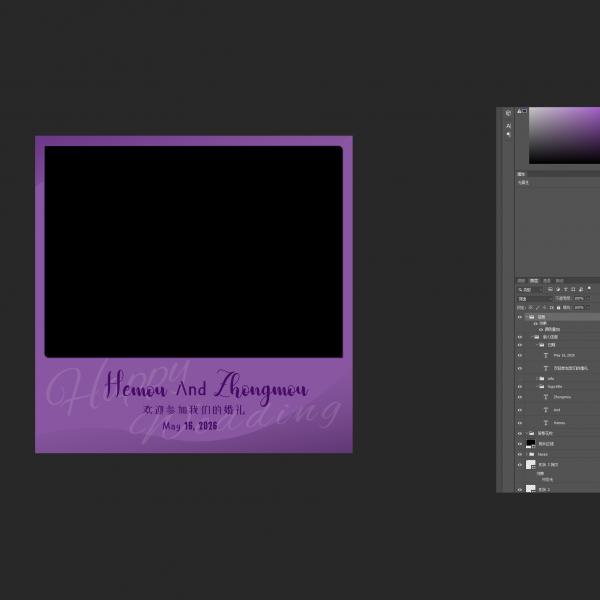Screen dimensions: 600x600
Task: Click the And text layer T icon
Action: (x=546, y=409)
